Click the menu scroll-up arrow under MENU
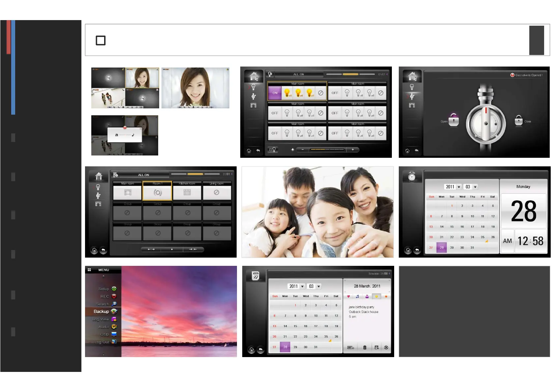This screenshot has height=392, width=555. [103, 276]
